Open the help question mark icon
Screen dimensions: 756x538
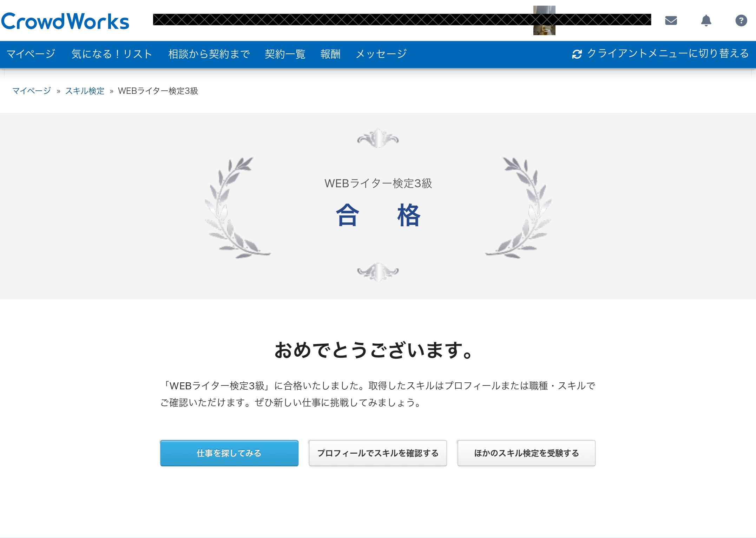coord(741,21)
